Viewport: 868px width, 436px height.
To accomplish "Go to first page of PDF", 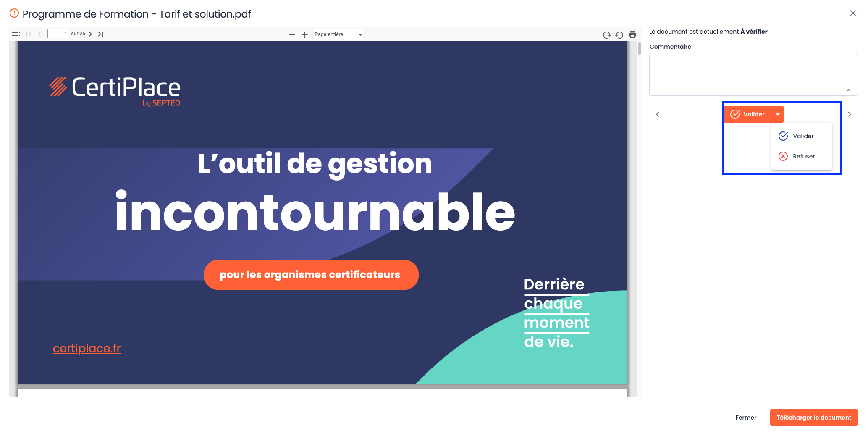I will tap(29, 34).
